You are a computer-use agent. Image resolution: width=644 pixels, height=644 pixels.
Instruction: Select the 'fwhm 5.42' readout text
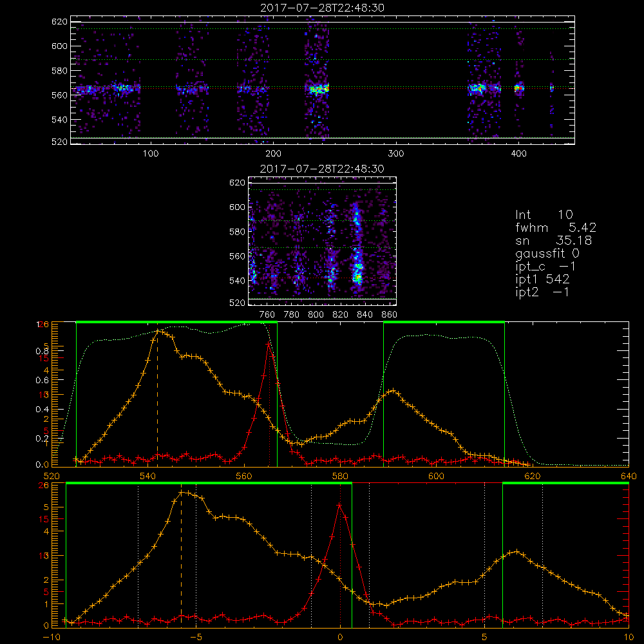556,227
